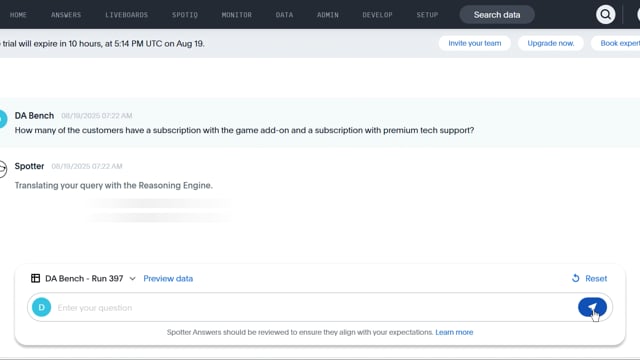Click the DA Bench user avatar circle
640x360 pixels.
pyautogui.click(x=3, y=119)
